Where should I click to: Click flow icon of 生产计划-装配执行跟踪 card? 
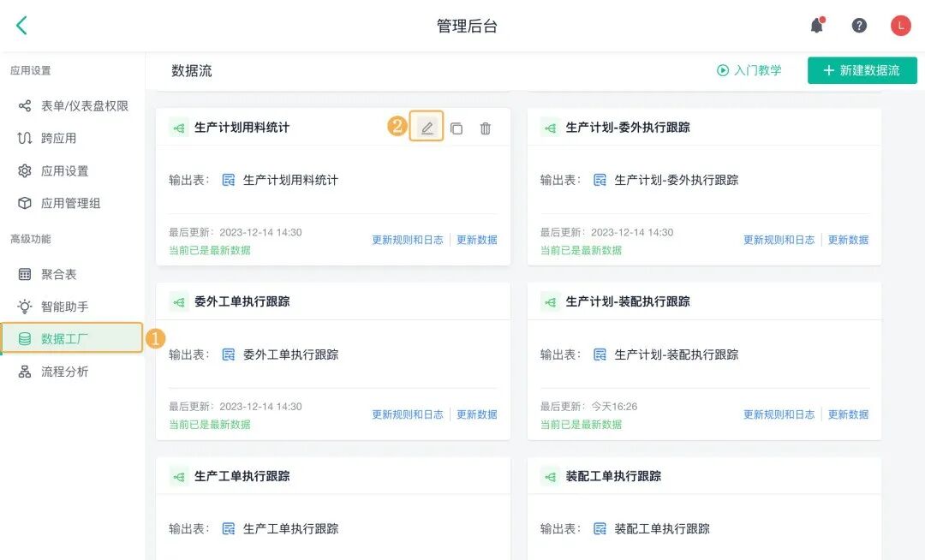tap(550, 301)
